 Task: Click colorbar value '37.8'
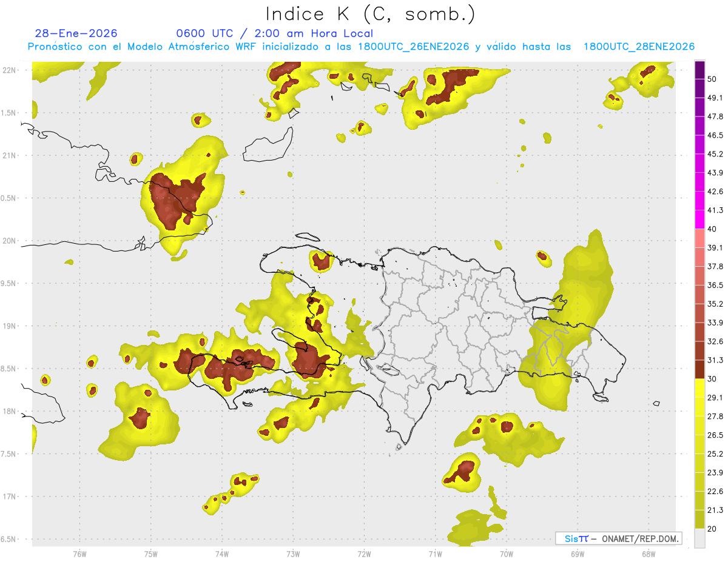715,267
